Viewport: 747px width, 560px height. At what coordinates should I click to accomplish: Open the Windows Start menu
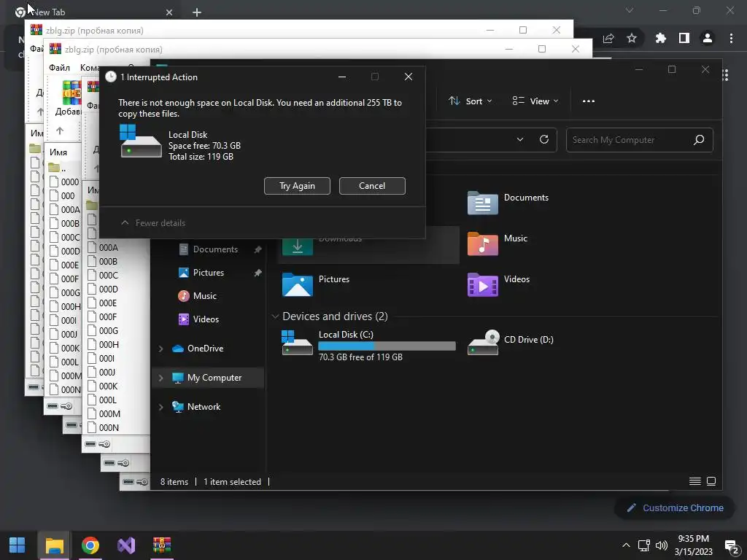[18, 545]
